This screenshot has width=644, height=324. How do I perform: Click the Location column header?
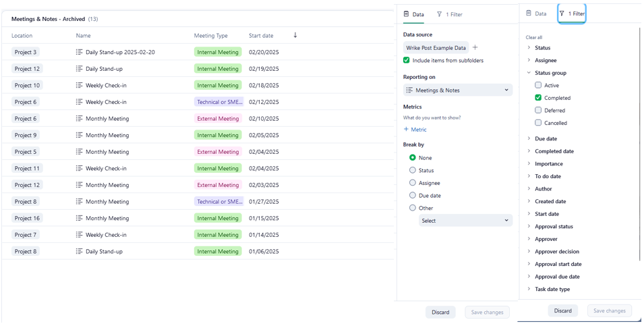pyautogui.click(x=22, y=36)
